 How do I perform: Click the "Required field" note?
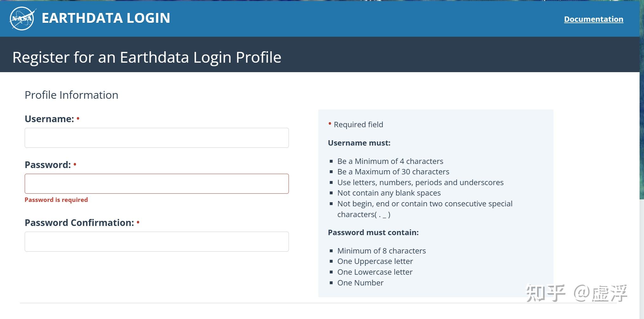tap(358, 125)
